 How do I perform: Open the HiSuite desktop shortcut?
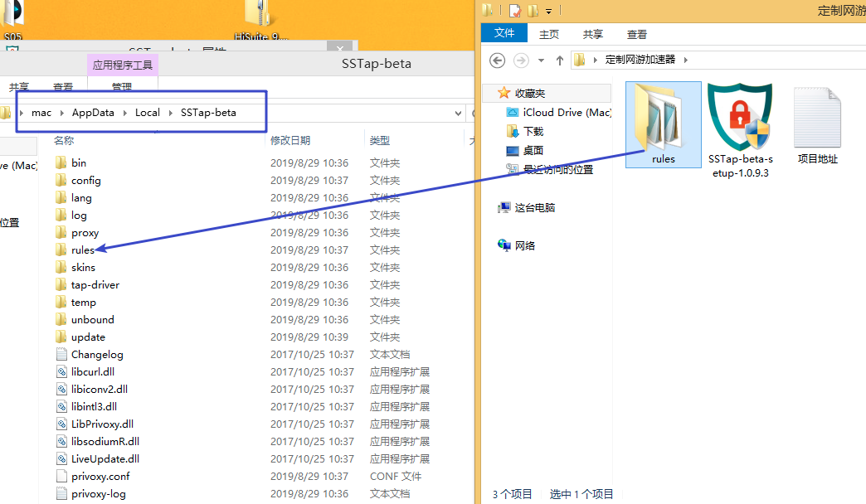pos(260,21)
